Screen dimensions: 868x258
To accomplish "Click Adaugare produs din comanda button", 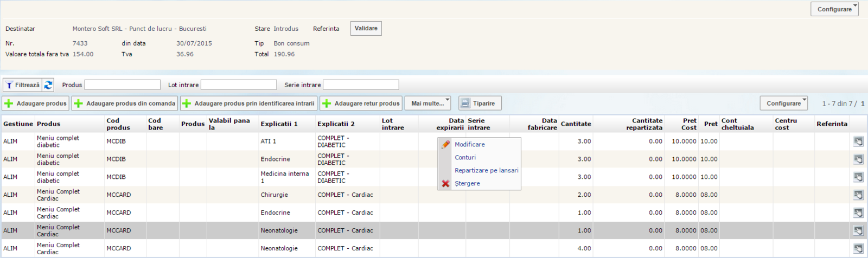I will coord(125,104).
